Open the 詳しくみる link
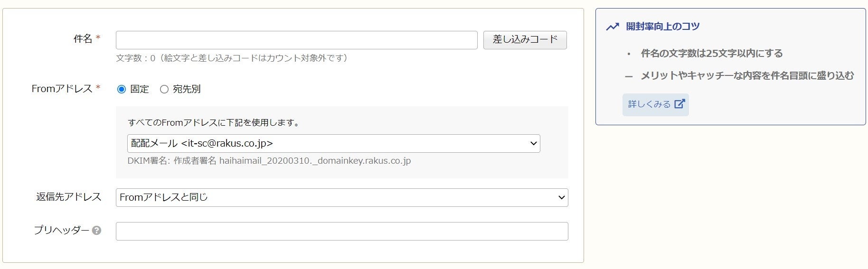 click(650, 104)
